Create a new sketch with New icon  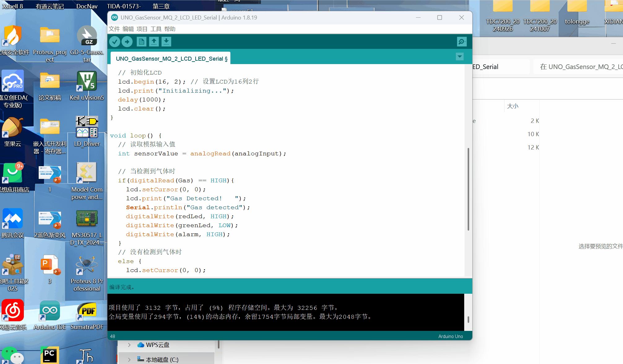[x=141, y=41]
